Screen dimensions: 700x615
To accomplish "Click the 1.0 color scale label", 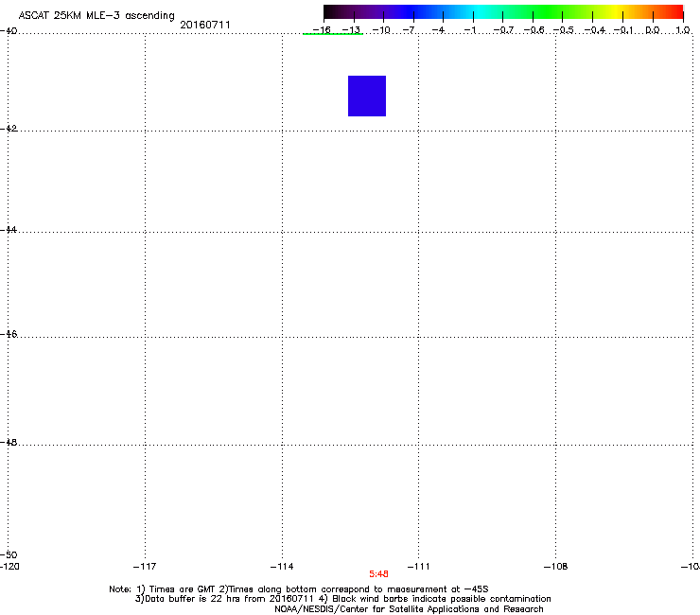I will pos(683,30).
